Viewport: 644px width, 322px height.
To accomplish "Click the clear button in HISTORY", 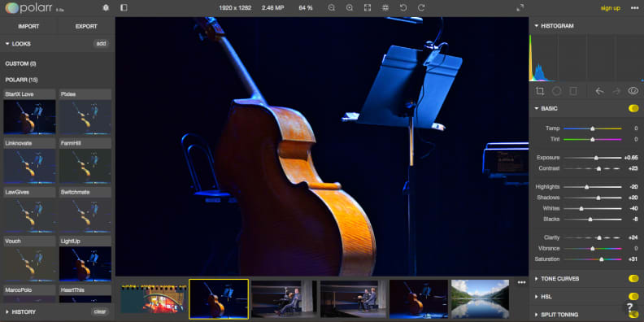I will pos(100,311).
